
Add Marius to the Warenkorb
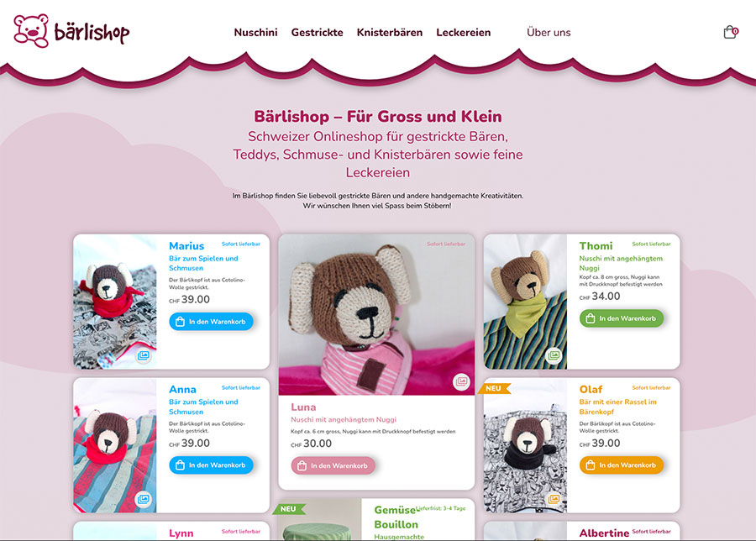pyautogui.click(x=211, y=322)
